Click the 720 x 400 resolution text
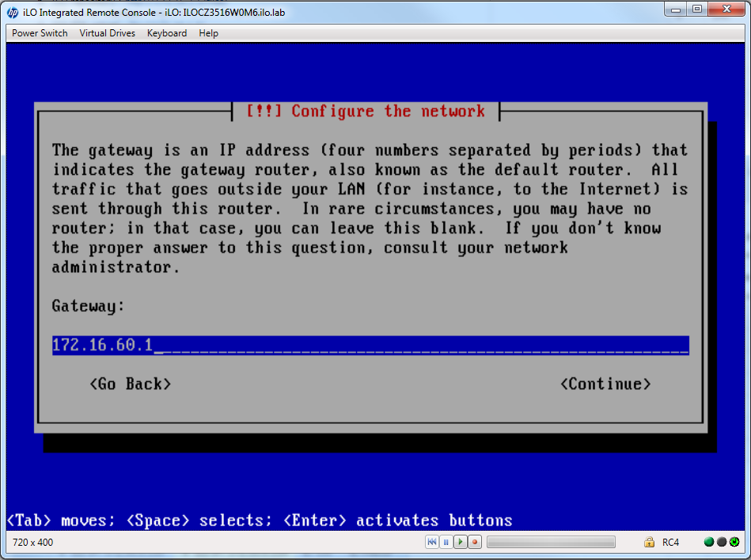 32,543
